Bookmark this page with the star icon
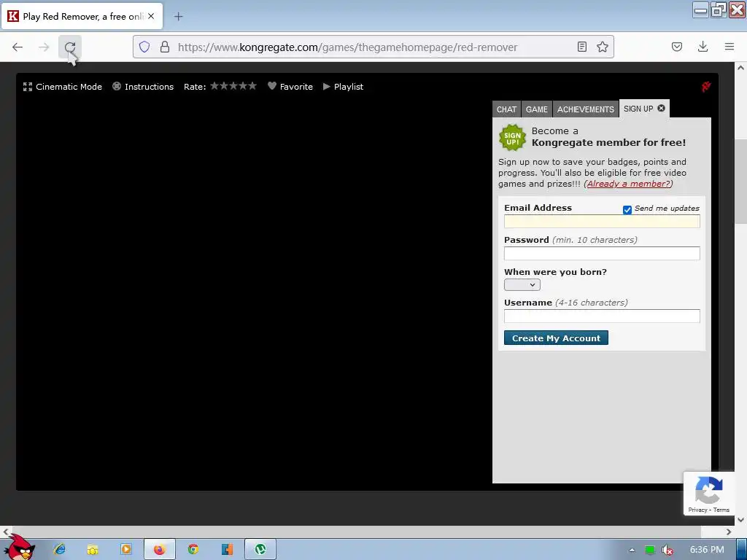The height and width of the screenshot is (560, 747). [602, 47]
